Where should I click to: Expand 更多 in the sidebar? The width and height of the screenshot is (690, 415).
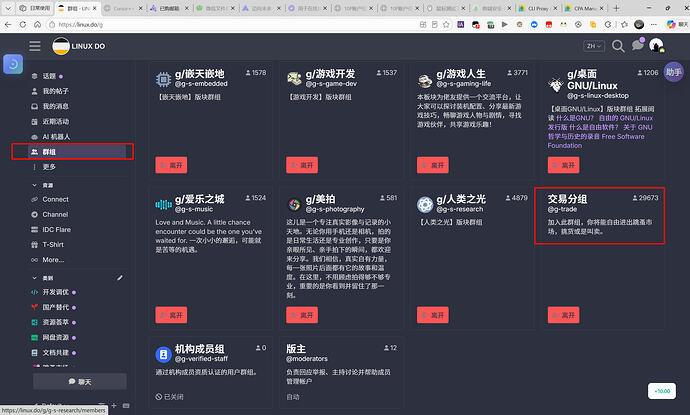(49, 167)
